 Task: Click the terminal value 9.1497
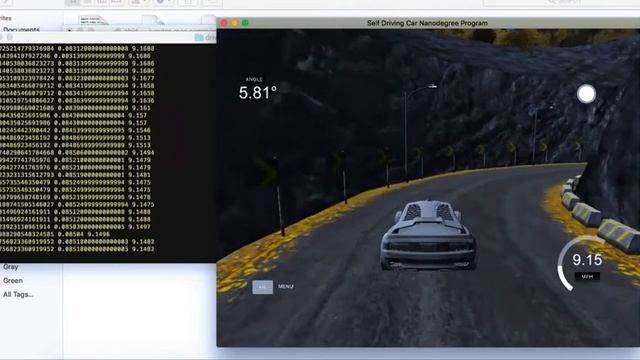[x=139, y=227]
